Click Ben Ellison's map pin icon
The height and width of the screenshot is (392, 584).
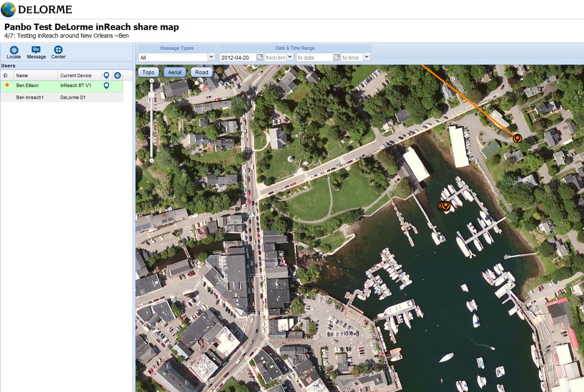click(x=106, y=86)
